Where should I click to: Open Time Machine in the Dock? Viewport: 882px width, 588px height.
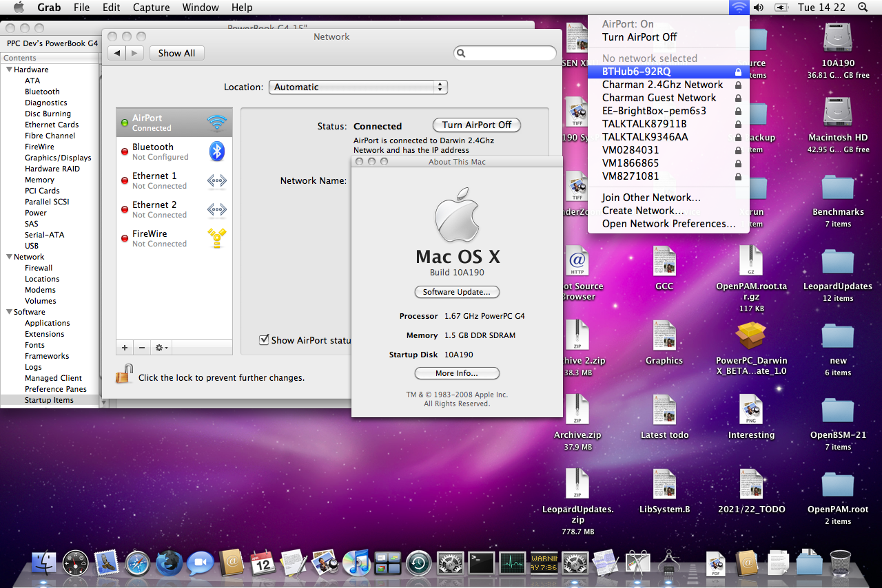[418, 563]
